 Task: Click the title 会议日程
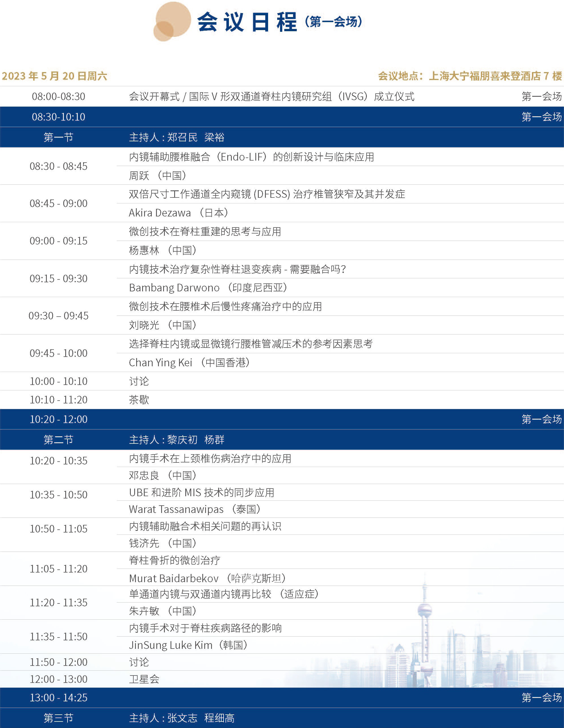247,22
